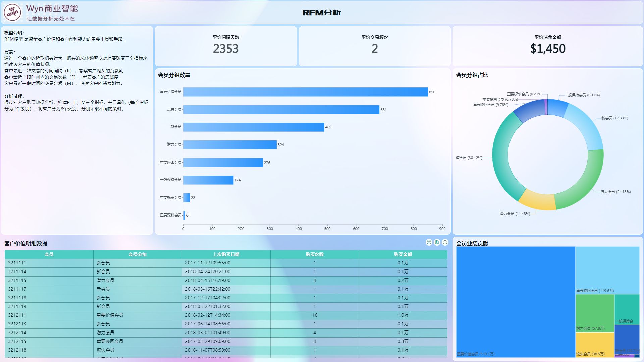The width and height of the screenshot is (644, 362).
Task: Click the 购买次数 column header
Action: (x=315, y=254)
